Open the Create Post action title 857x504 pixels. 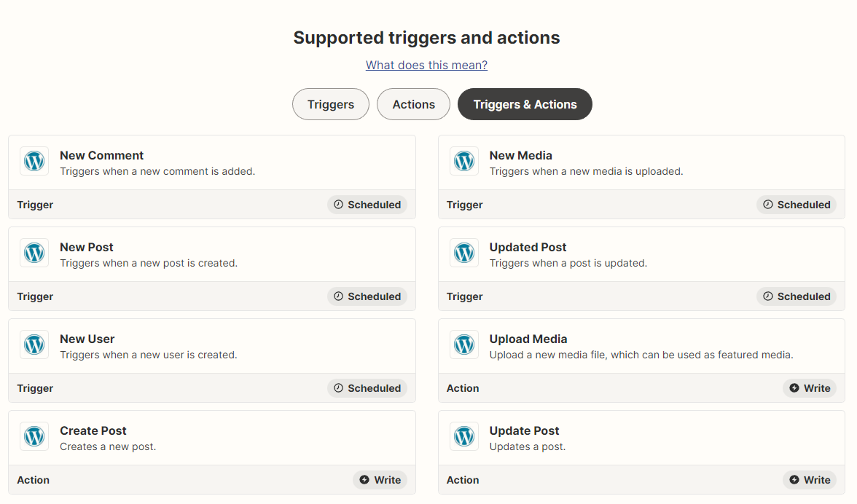[93, 431]
